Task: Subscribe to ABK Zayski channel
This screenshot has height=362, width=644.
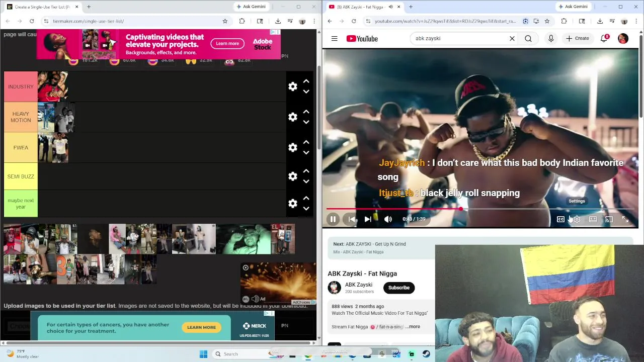Action: click(x=399, y=288)
